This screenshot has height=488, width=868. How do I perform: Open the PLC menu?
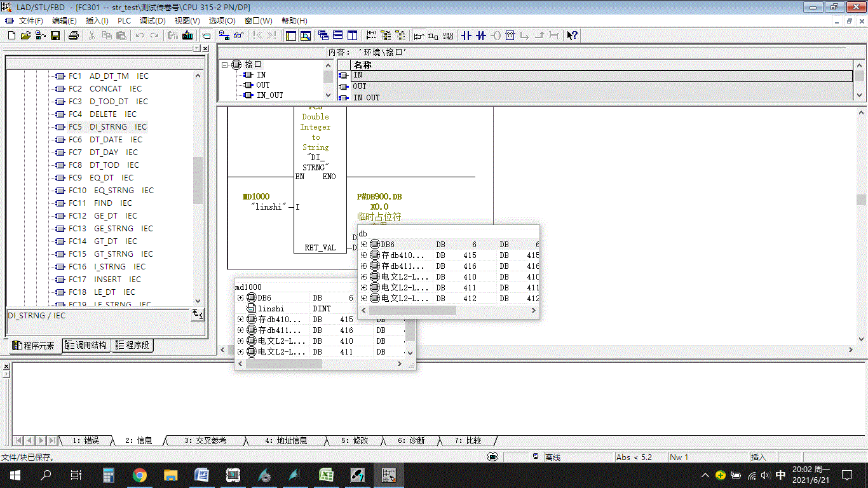(124, 21)
